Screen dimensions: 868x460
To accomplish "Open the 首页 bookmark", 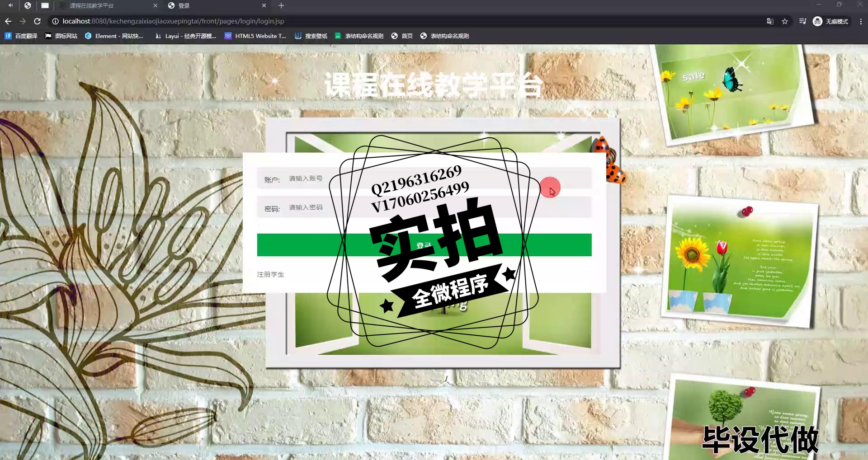I will pyautogui.click(x=402, y=36).
